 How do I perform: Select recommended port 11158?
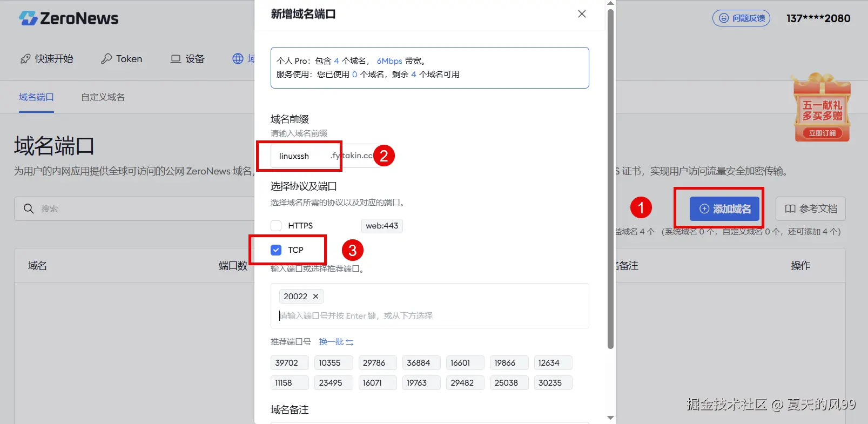pos(289,383)
